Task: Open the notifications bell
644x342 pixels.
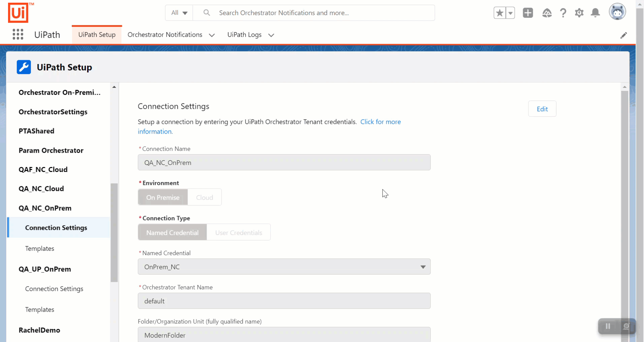Action: (x=595, y=13)
